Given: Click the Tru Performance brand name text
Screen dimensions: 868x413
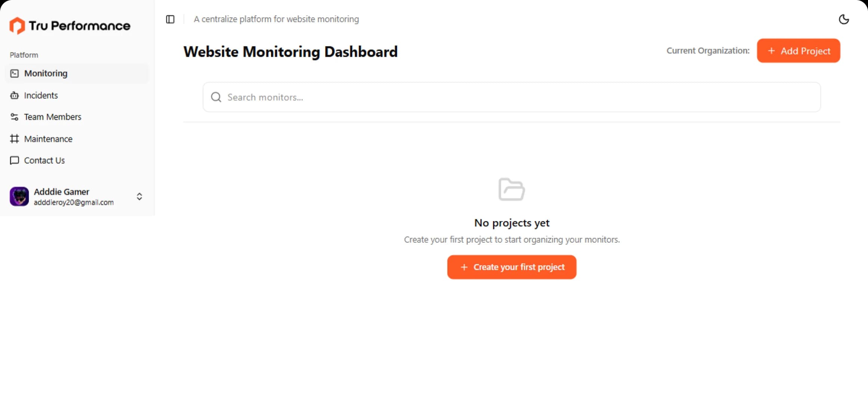Looking at the screenshot, I should (x=80, y=26).
